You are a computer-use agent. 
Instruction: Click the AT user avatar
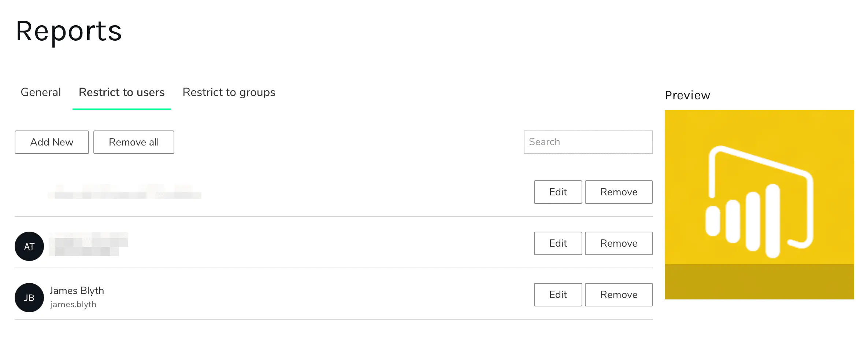point(29,246)
